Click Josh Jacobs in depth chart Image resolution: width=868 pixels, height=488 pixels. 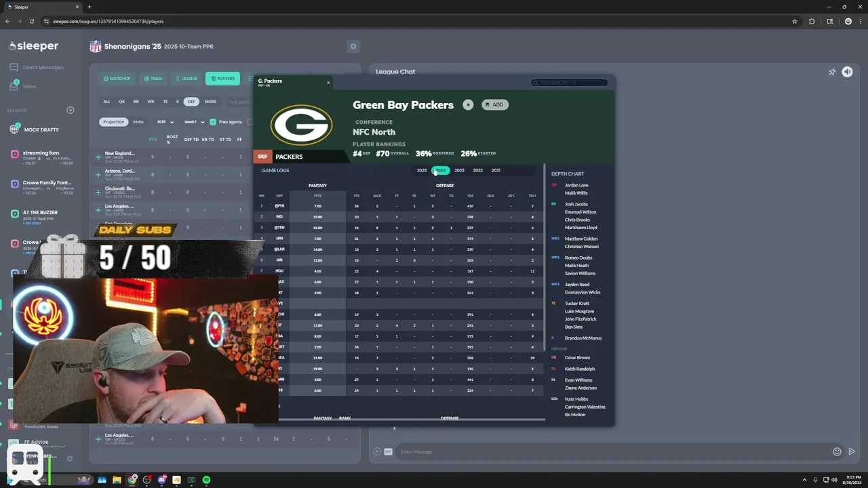click(x=576, y=204)
